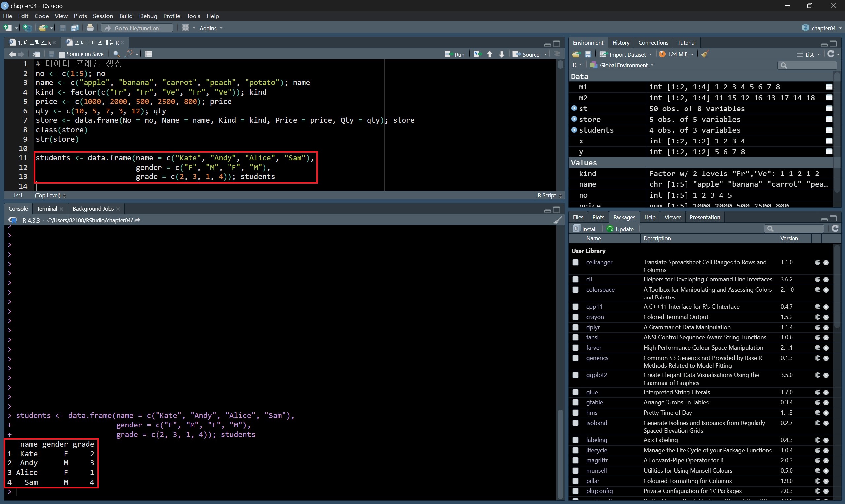Click the clear environment broom icon

pyautogui.click(x=705, y=54)
